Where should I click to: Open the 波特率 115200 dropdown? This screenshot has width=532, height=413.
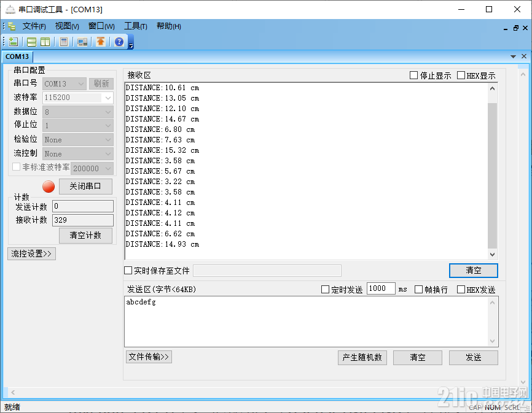[x=78, y=98]
